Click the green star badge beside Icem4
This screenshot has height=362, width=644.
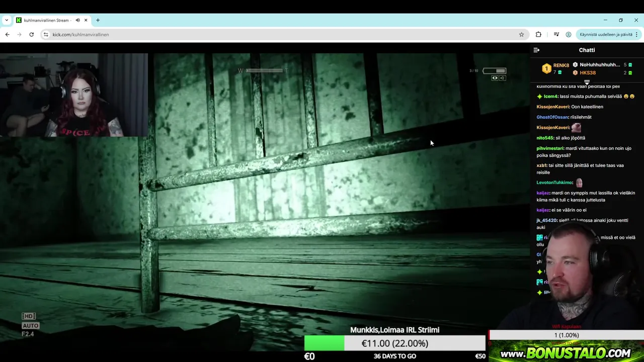click(539, 97)
